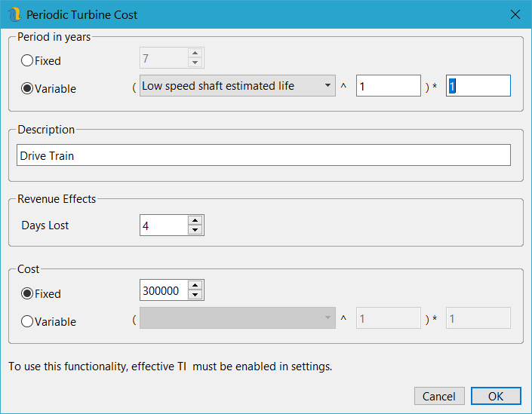This screenshot has width=532, height=414.
Task: Increase Days Lost with up arrow
Action: pyautogui.click(x=195, y=220)
